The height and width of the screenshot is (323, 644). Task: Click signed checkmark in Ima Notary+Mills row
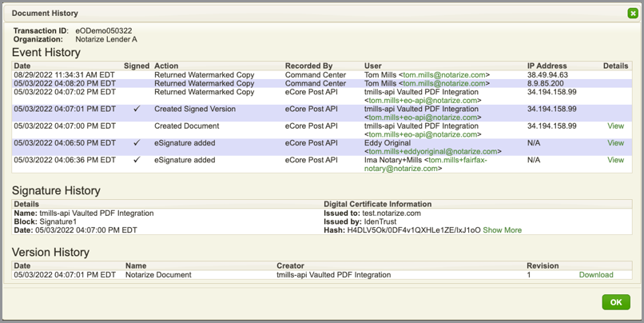point(137,160)
